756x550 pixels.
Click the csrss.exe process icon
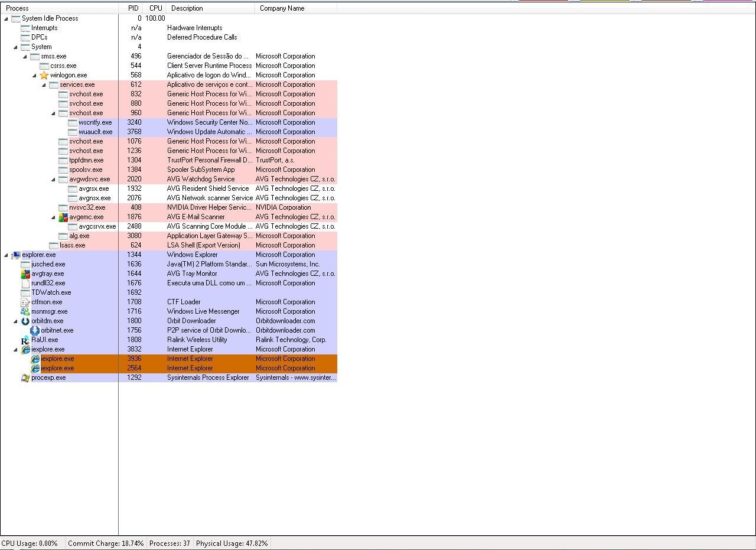[x=44, y=66]
